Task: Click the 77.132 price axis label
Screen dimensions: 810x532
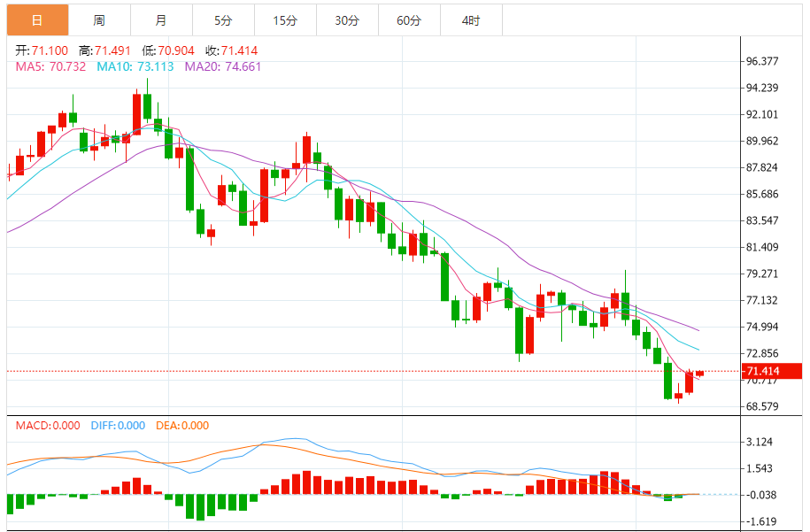Action: pos(762,300)
